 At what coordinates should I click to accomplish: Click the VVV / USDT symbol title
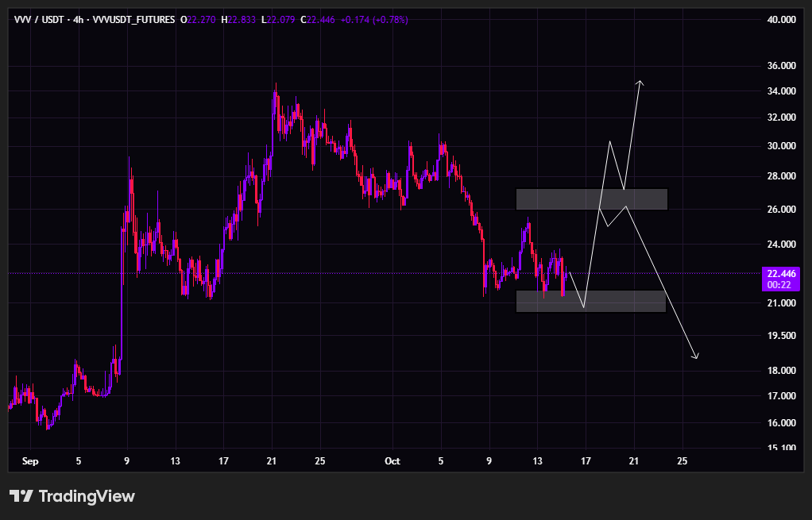point(38,20)
